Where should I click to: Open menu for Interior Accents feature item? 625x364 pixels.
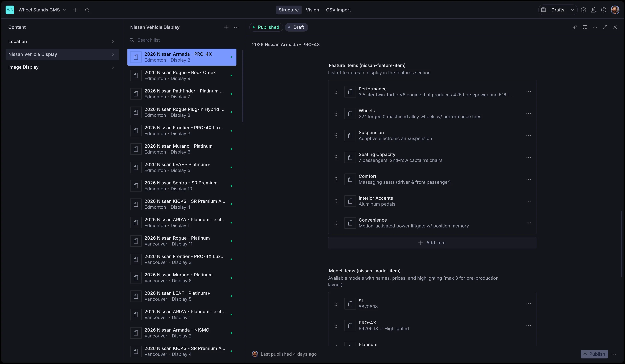(x=528, y=201)
